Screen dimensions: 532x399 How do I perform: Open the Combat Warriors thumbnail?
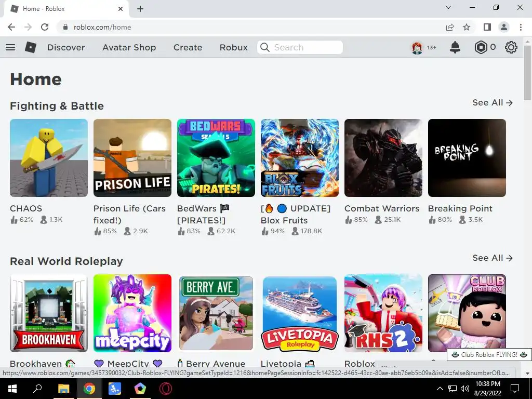tap(383, 158)
